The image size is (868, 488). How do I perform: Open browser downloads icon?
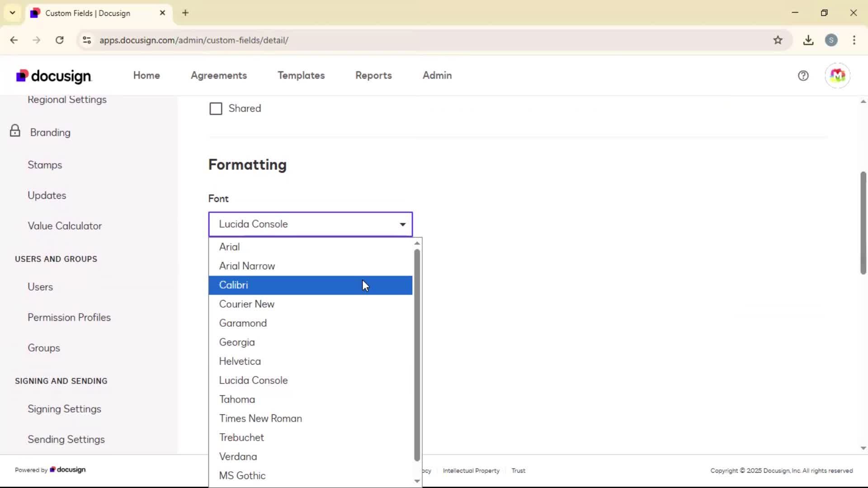point(808,40)
